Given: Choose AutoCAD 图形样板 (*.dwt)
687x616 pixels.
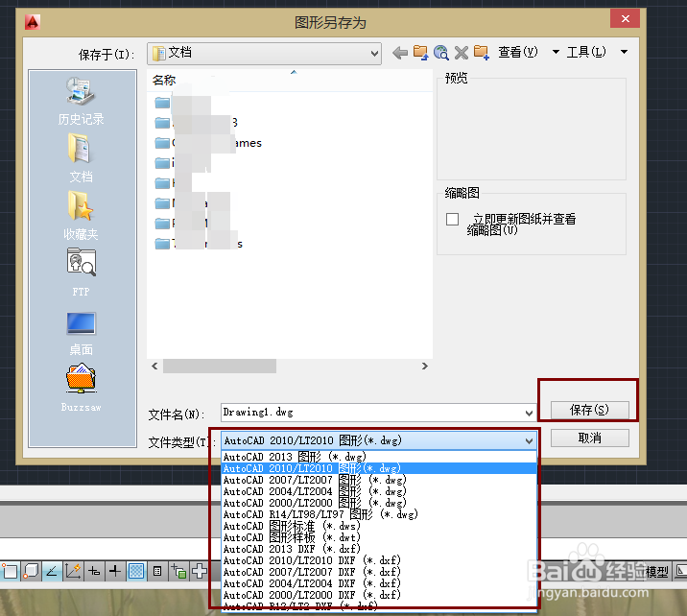Looking at the screenshot, I should point(379,537).
